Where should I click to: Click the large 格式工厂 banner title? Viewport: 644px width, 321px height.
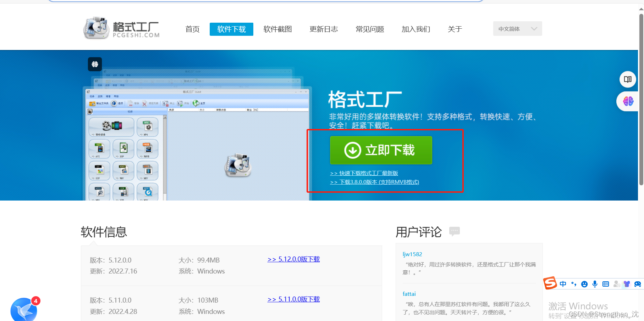[365, 99]
